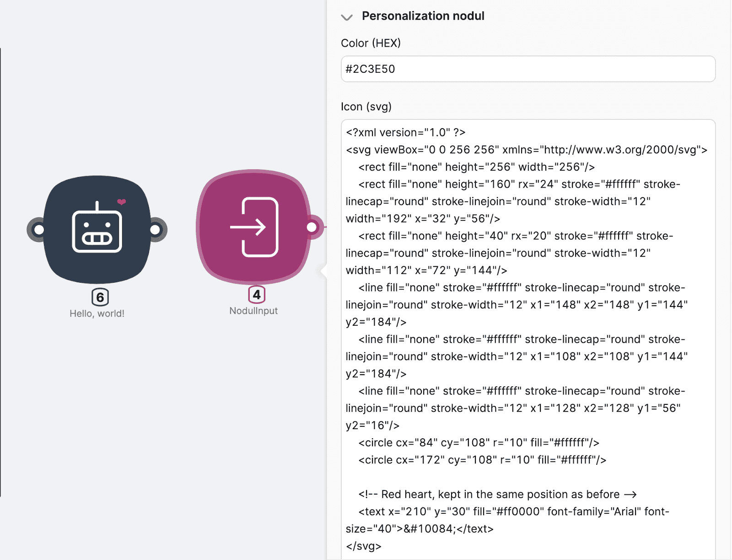Focus the Color (HEX) input field

[x=528, y=69]
